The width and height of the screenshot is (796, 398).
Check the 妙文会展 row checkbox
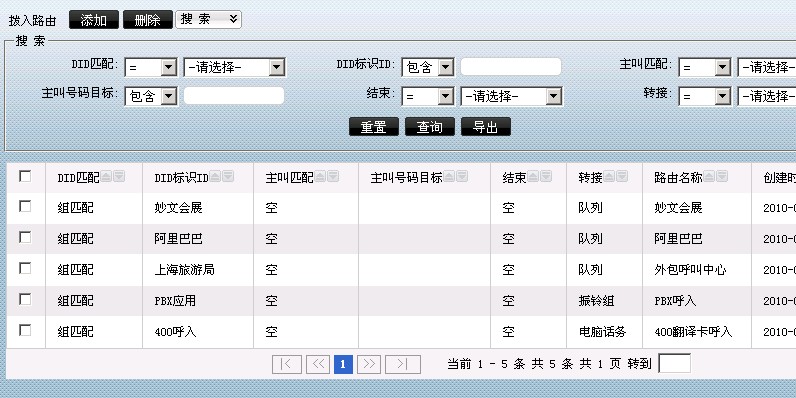25,206
